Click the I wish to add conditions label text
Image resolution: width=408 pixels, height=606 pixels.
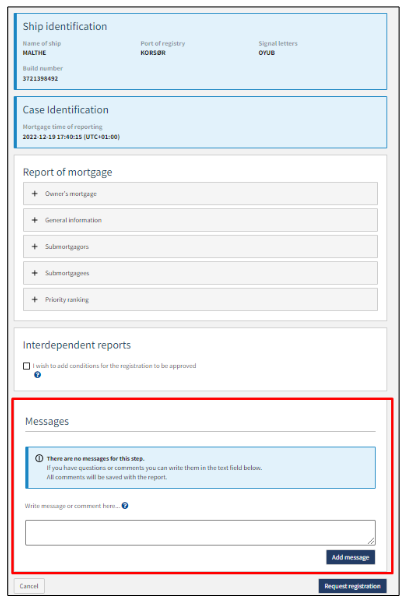tap(114, 366)
